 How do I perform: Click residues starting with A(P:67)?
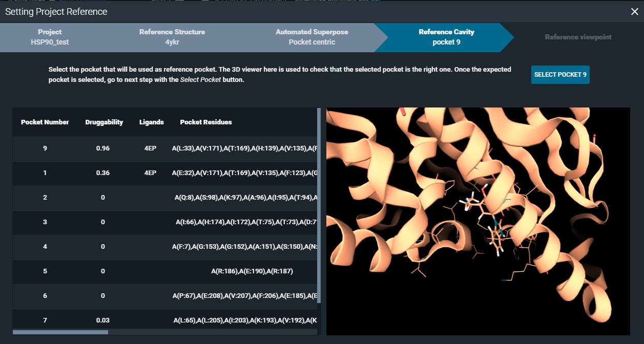pyautogui.click(x=245, y=296)
